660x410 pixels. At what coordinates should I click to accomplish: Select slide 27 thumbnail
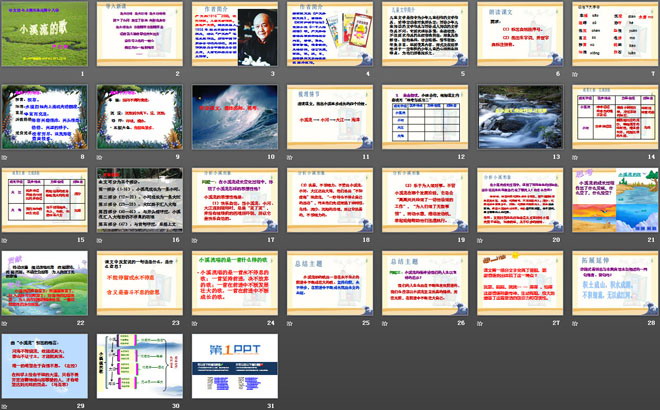click(520, 283)
